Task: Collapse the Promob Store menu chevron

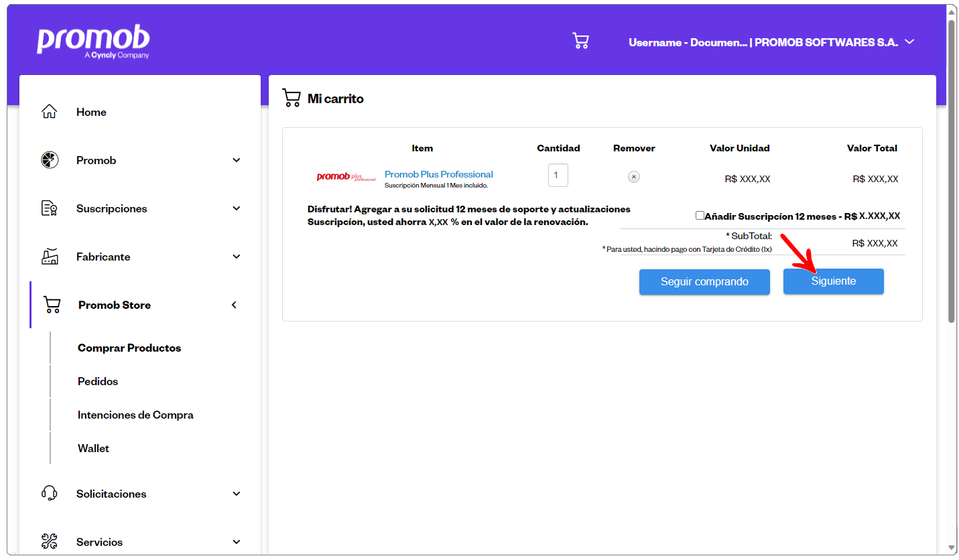Action: (x=234, y=305)
